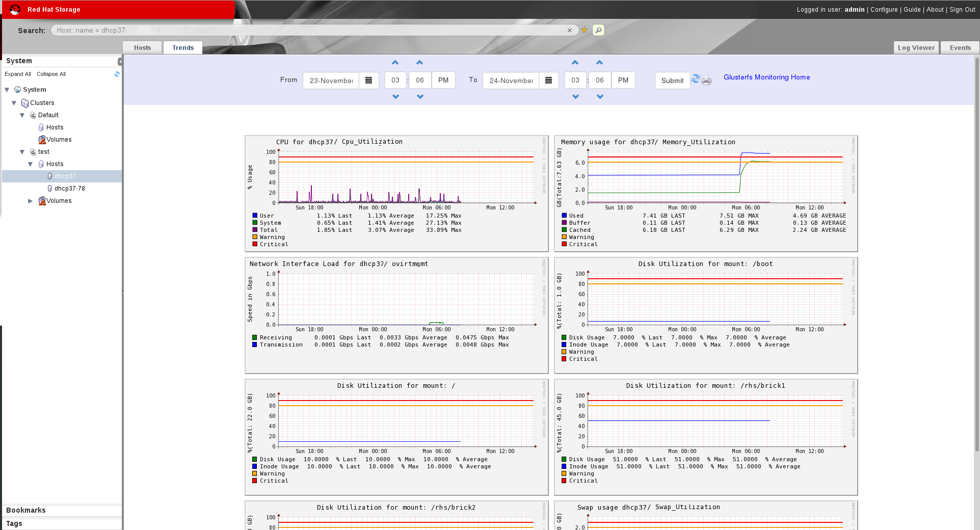Click the From hour field showing 03
Image resolution: width=980 pixels, height=530 pixels.
coord(395,80)
